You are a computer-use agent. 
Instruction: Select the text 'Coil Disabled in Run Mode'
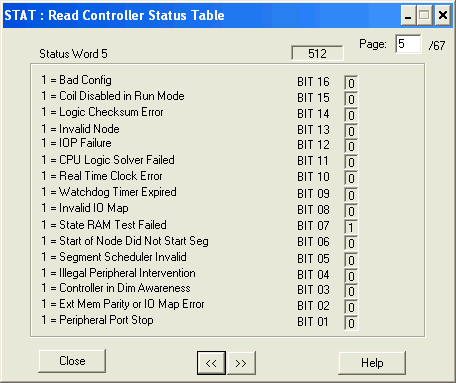[x=122, y=96]
